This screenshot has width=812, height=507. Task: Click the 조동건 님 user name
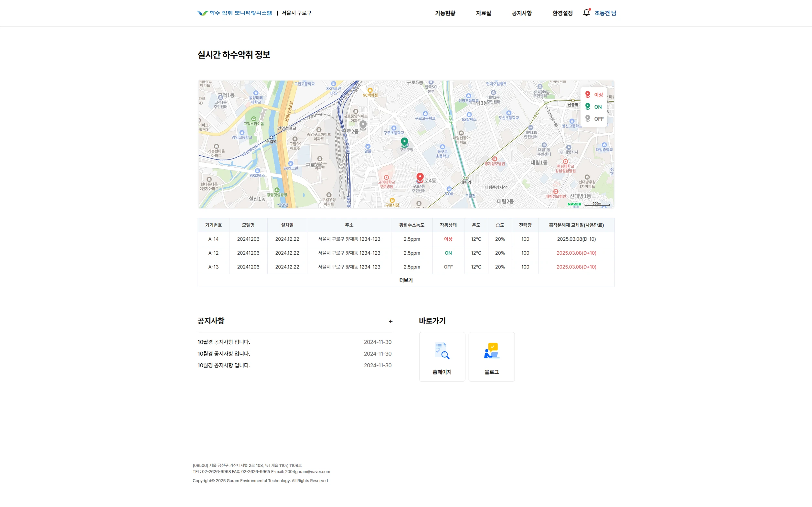(605, 13)
